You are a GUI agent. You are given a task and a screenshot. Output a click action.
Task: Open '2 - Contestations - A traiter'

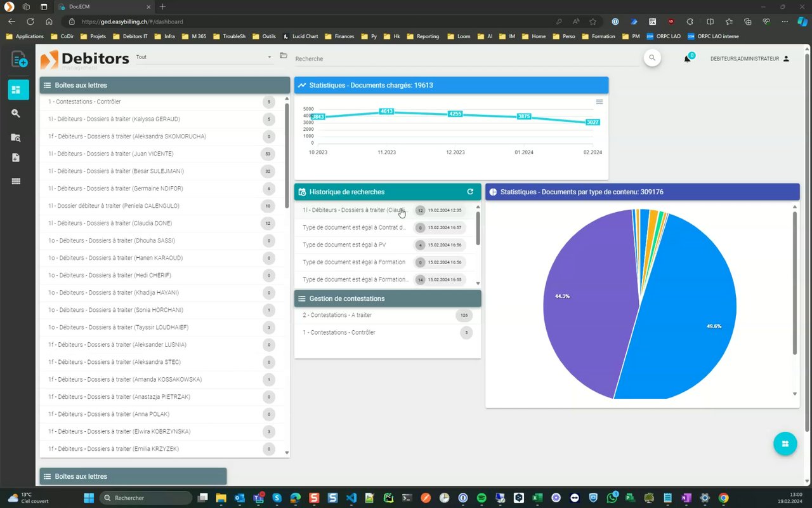(x=387, y=316)
